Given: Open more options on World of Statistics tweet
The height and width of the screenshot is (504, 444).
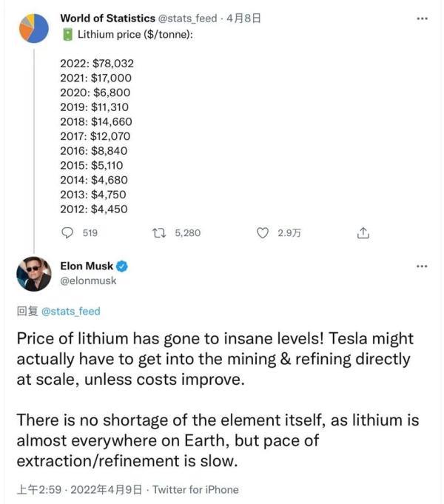Looking at the screenshot, I should (422, 19).
